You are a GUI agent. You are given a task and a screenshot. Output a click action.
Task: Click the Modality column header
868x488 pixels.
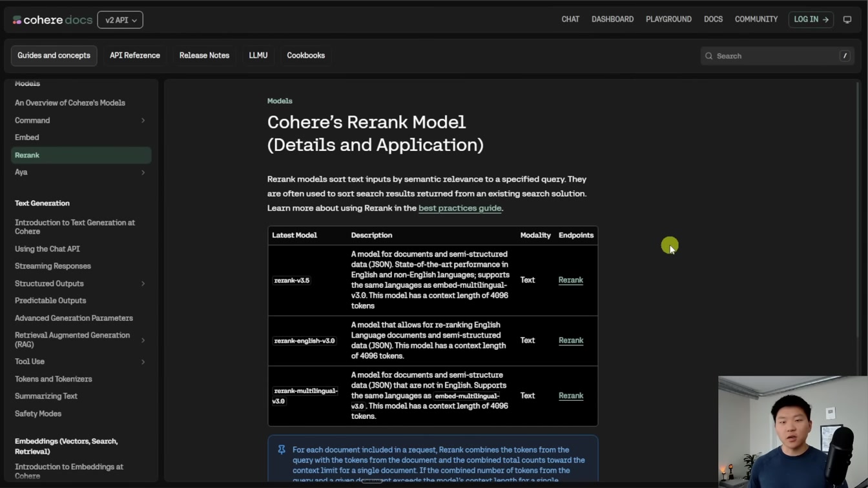[535, 235]
